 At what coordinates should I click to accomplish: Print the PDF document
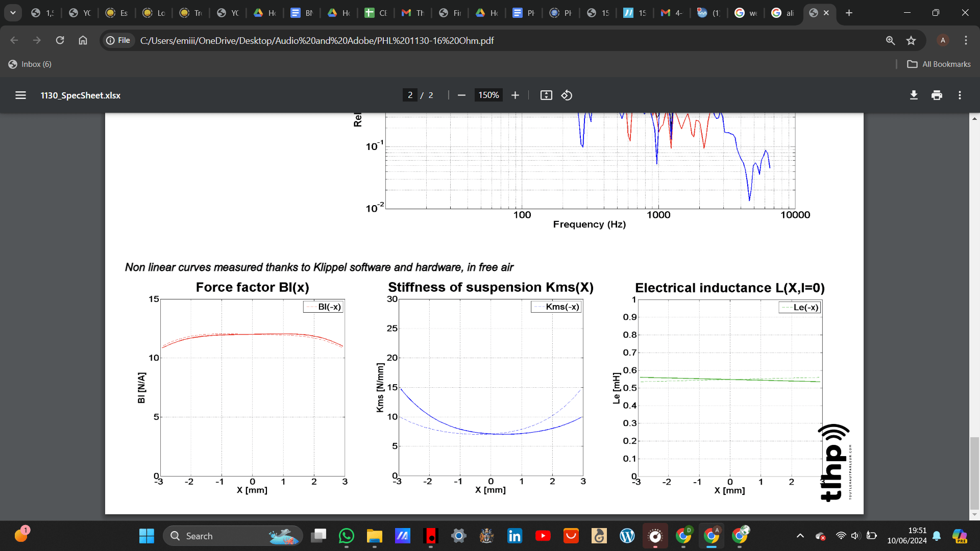tap(937, 95)
